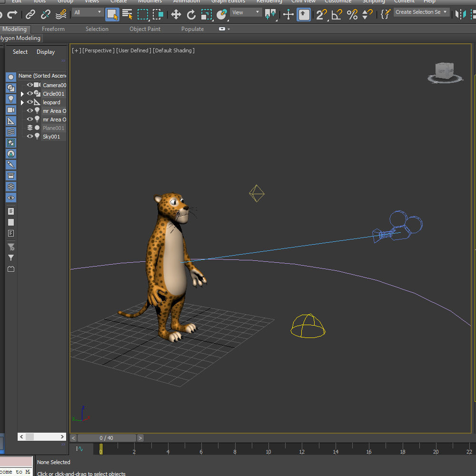The height and width of the screenshot is (476, 476).
Task: Click Rectangular Selection Region icon
Action: point(143,14)
